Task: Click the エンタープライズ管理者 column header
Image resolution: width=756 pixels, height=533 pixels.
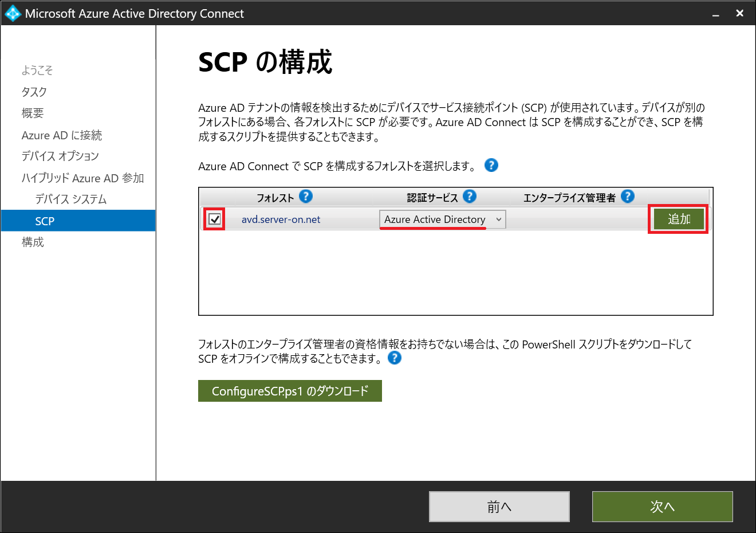Action: click(569, 198)
